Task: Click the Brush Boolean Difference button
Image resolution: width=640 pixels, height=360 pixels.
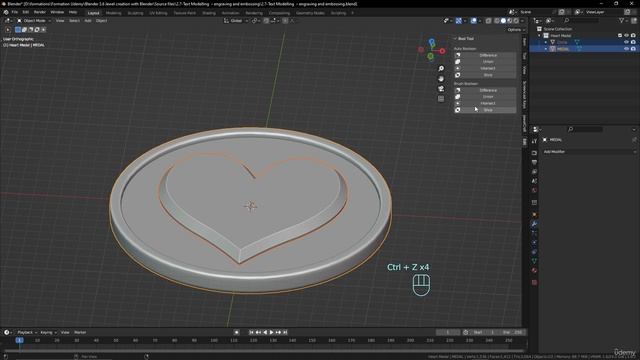Action: coord(485,90)
